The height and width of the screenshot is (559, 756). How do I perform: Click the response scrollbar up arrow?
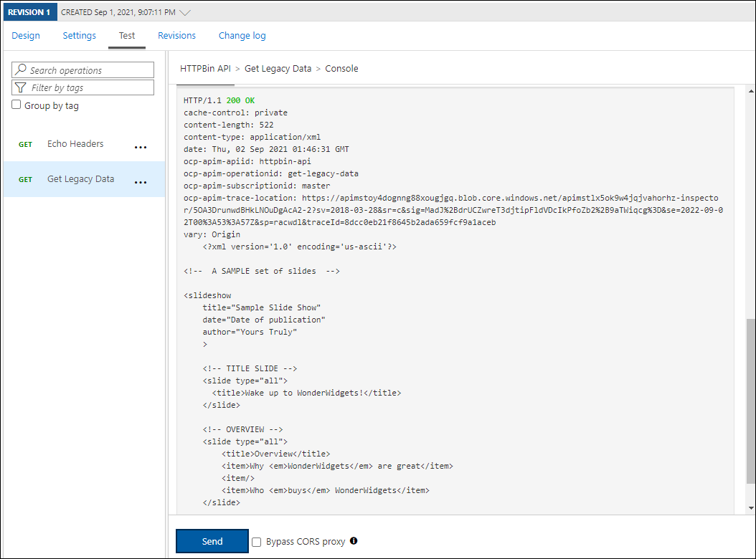point(750,92)
